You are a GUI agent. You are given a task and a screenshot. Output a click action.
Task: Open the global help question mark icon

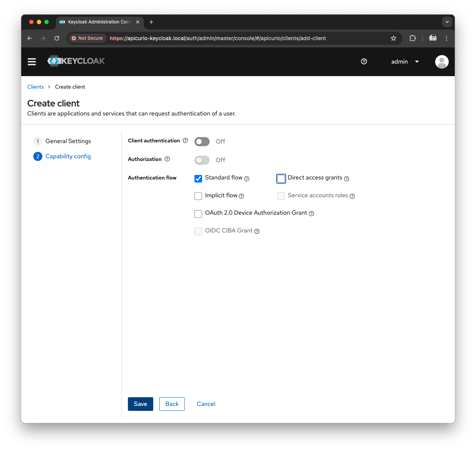pos(364,61)
